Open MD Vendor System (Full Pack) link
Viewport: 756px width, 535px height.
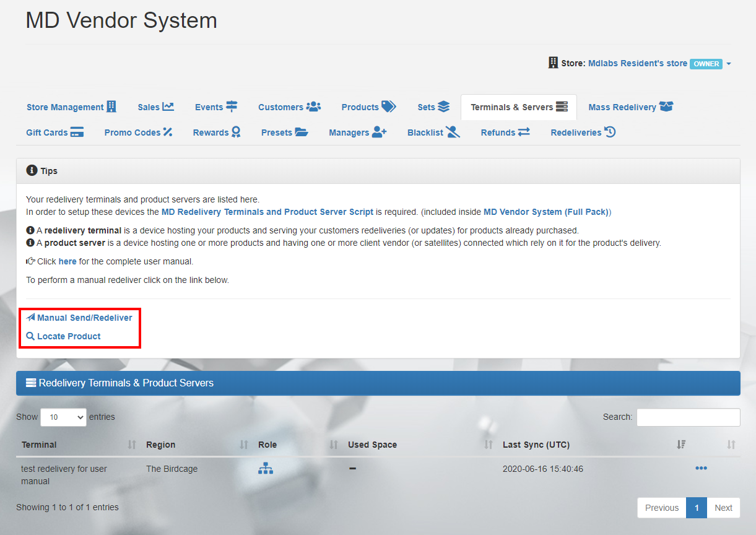click(x=546, y=212)
